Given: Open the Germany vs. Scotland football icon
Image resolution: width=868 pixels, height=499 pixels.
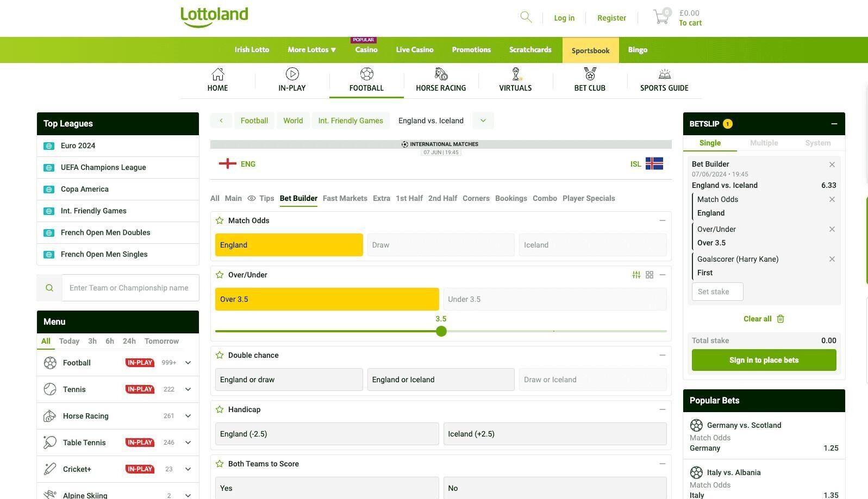Looking at the screenshot, I should tap(696, 425).
